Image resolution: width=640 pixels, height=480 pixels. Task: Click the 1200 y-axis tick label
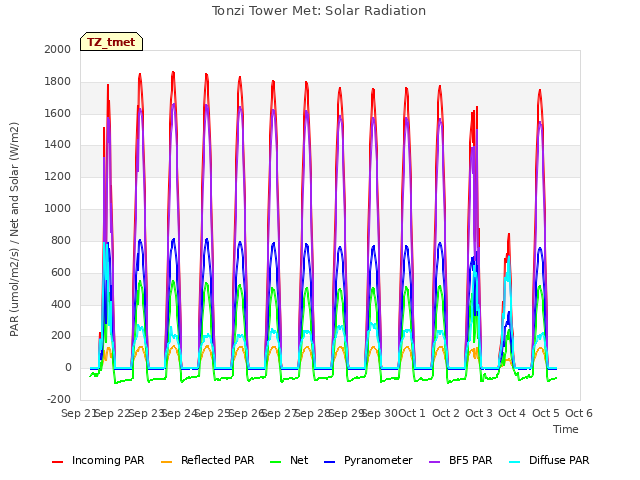(x=58, y=176)
